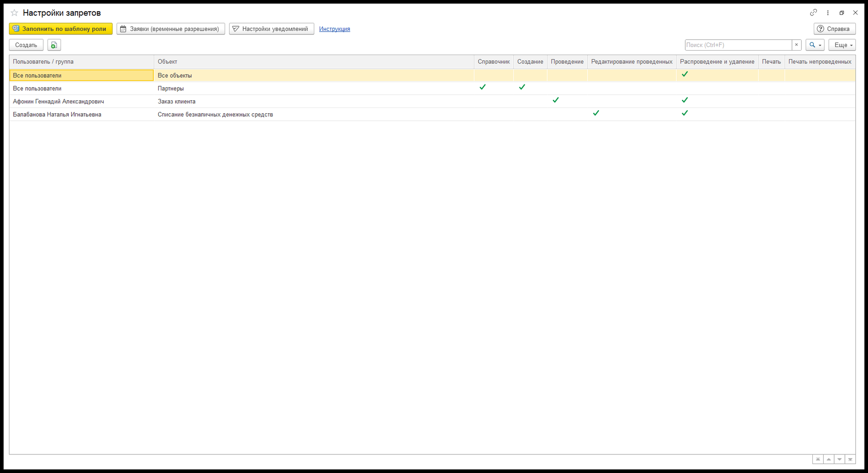The height and width of the screenshot is (473, 868).
Task: Expand the Еще menu
Action: (842, 45)
